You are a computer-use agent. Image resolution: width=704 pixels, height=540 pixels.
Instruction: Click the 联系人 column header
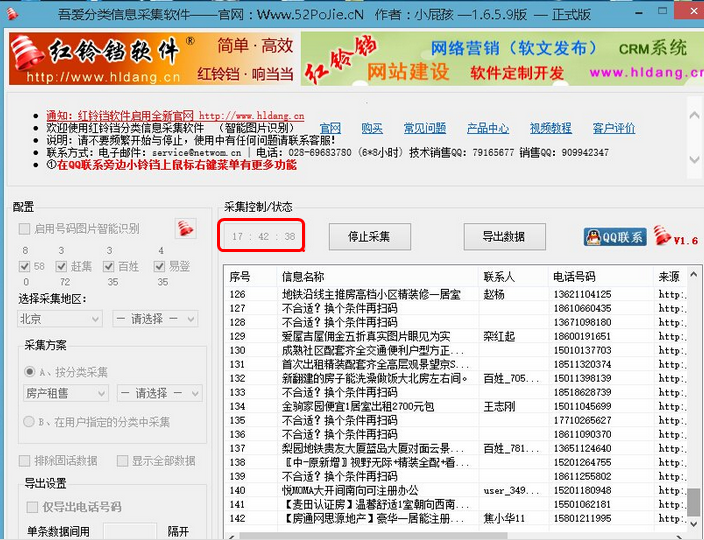[514, 277]
